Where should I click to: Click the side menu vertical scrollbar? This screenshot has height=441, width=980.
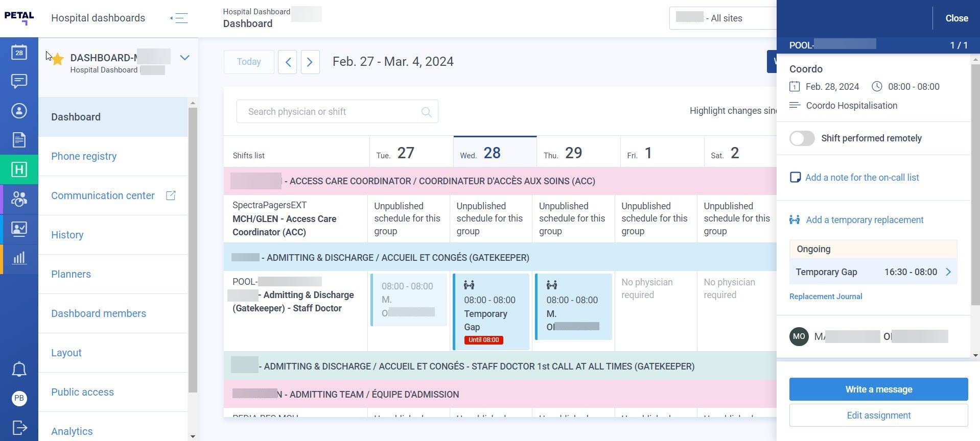point(193,250)
